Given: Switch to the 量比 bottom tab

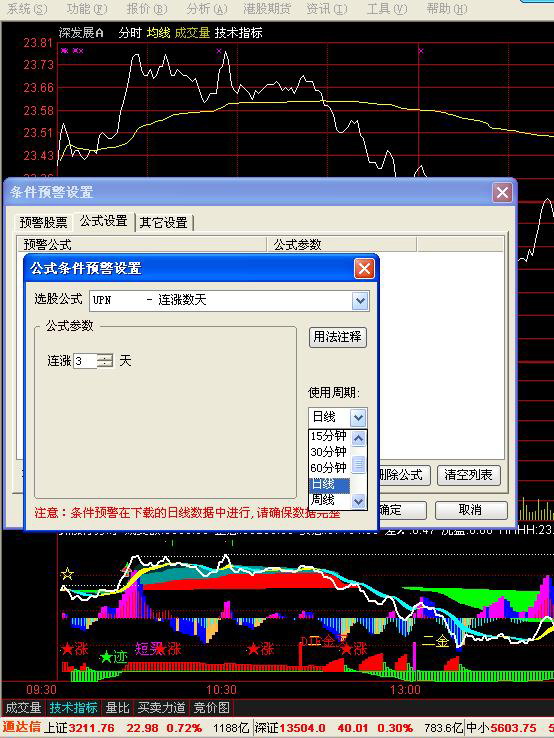Looking at the screenshot, I should tap(118, 707).
